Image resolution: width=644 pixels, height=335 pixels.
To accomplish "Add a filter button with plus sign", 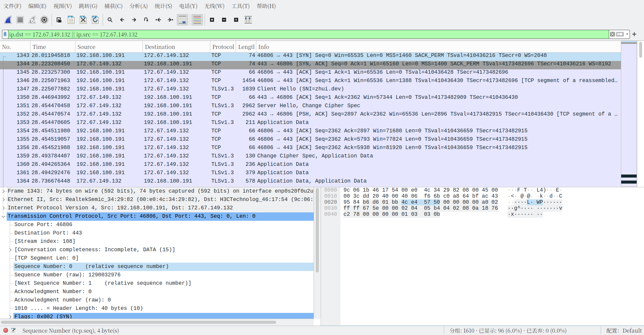I will click(634, 35).
